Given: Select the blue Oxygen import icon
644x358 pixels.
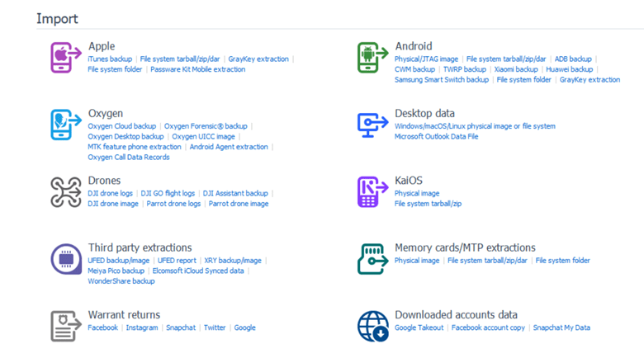Looking at the screenshot, I should tap(66, 125).
